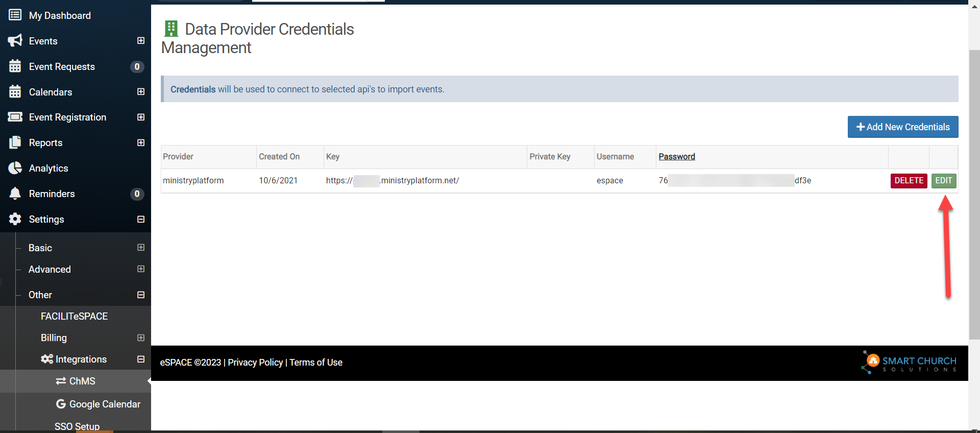Image resolution: width=980 pixels, height=433 pixels.
Task: Edit the ministryplatform credentials
Action: point(943,181)
